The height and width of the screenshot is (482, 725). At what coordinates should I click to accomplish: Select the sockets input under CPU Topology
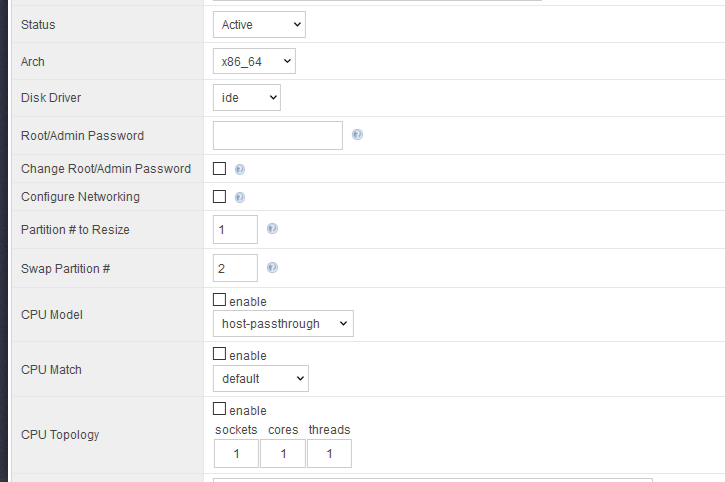(x=236, y=454)
